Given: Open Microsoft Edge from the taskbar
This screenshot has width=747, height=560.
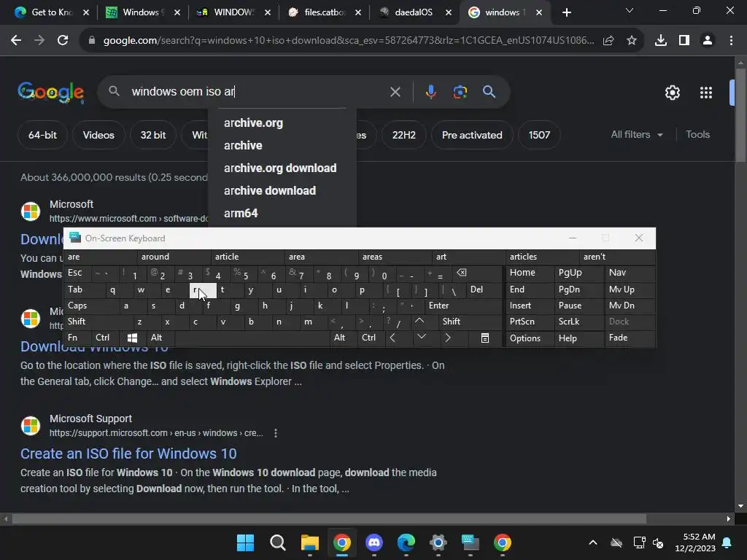Looking at the screenshot, I should [406, 542].
